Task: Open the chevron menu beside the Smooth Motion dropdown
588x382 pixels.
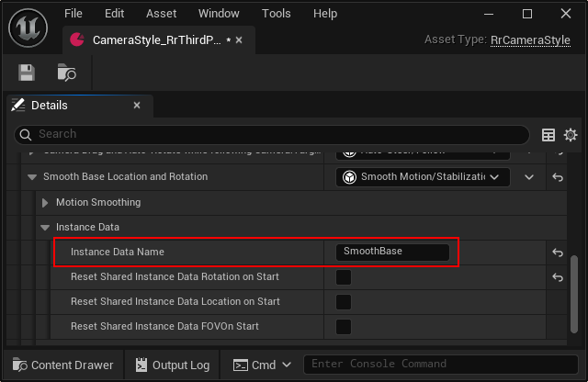Action: [x=529, y=177]
